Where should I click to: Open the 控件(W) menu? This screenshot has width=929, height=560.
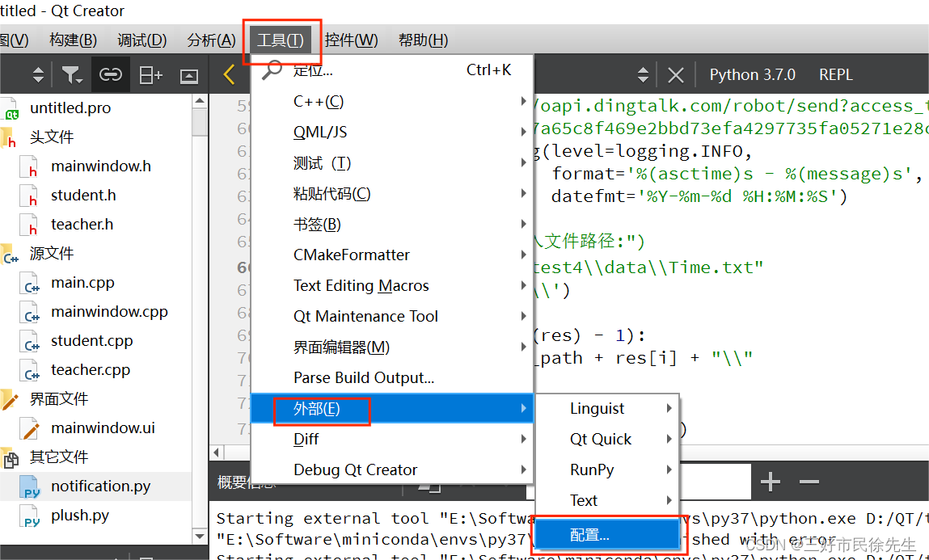click(x=352, y=40)
